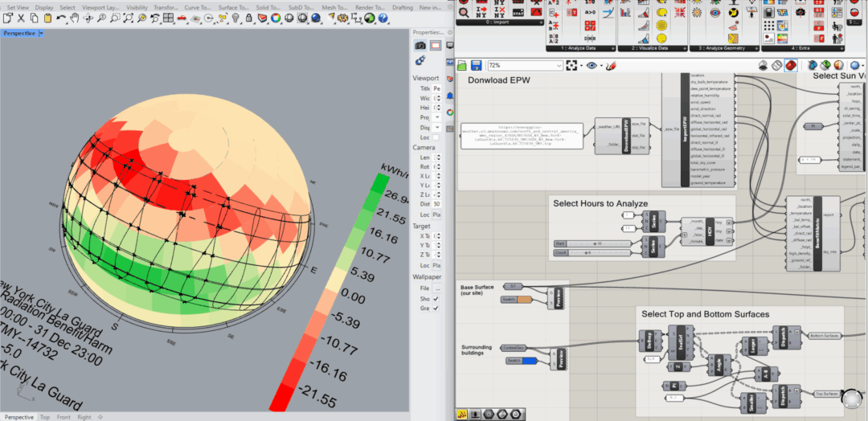Select the Pan hand tool
This screenshot has height=421, width=868.
[x=75, y=18]
